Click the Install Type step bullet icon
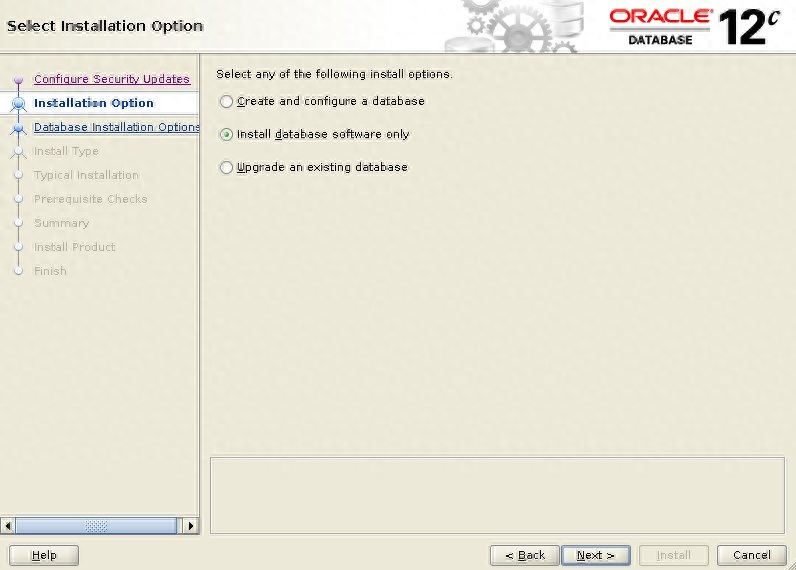This screenshot has width=796, height=570. [x=18, y=152]
